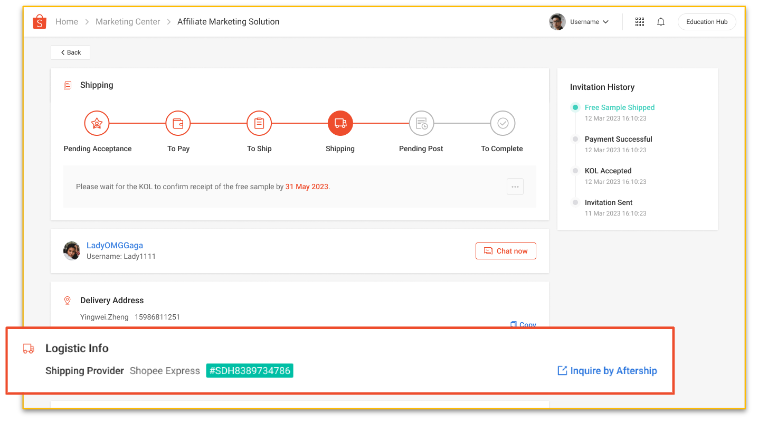Screen dimensions: 765x423
Task: Navigate to Marketing Center breadcrumb
Action: point(130,21)
